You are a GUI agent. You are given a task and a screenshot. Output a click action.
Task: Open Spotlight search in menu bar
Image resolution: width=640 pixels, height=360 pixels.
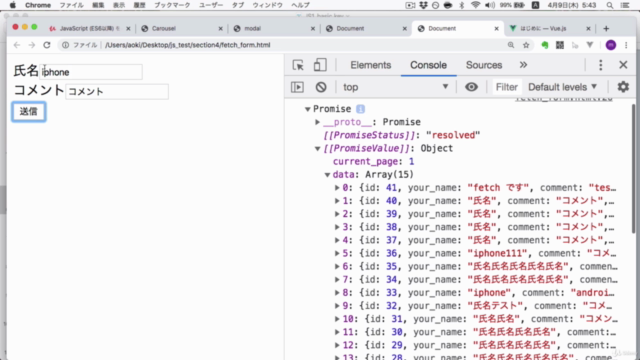[610, 5]
